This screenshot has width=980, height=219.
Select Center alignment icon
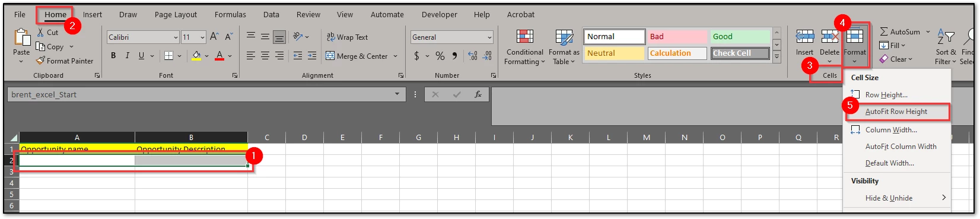click(265, 56)
